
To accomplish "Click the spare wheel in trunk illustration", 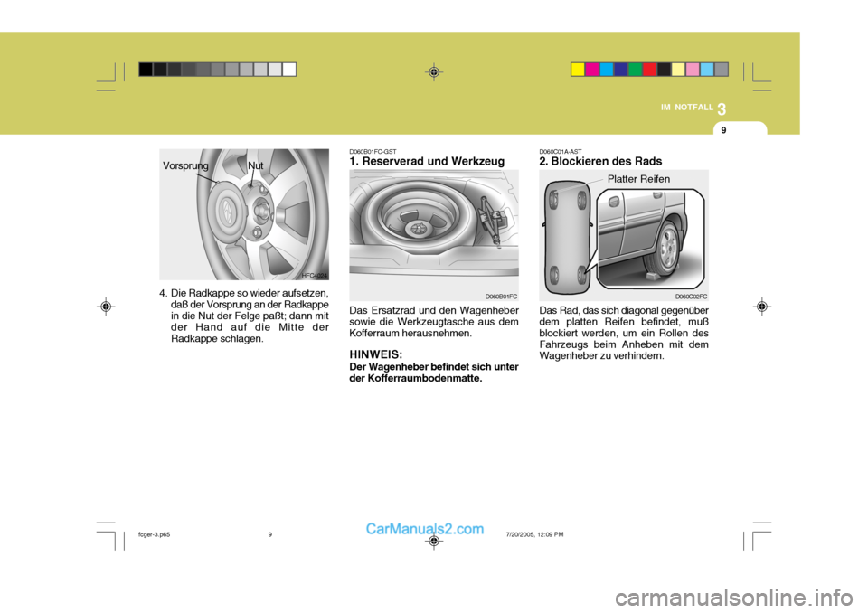I will click(x=434, y=235).
